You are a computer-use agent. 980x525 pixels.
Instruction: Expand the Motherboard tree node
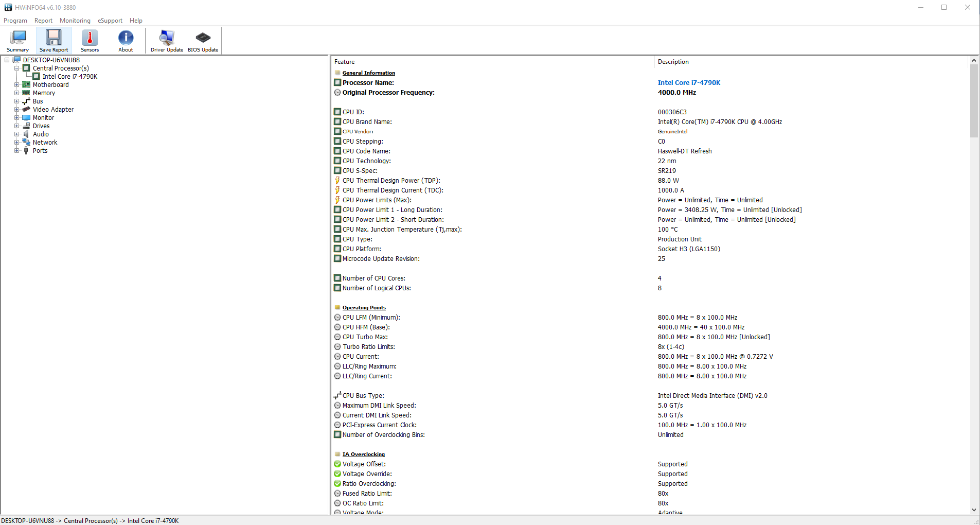(16, 85)
